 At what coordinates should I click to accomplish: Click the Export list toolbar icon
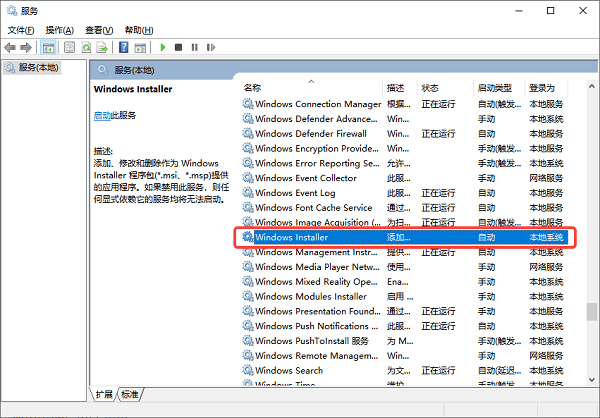[103, 47]
